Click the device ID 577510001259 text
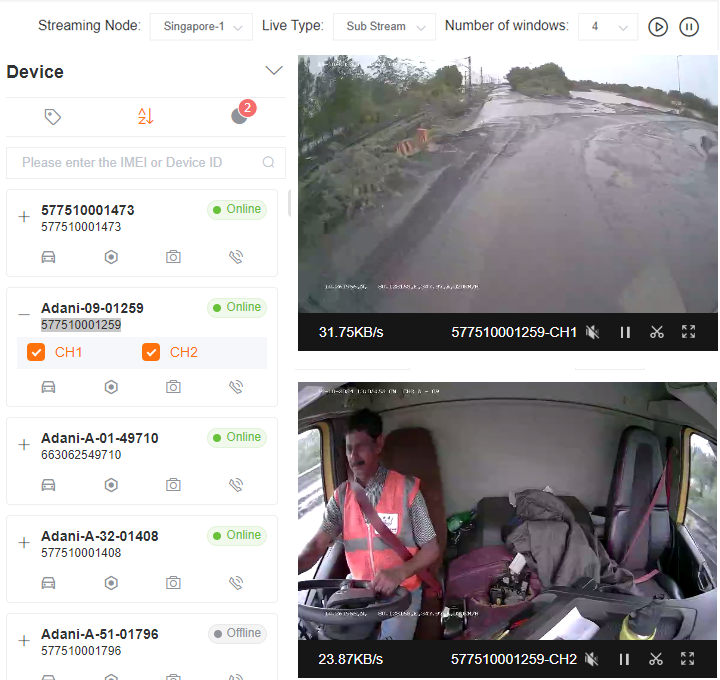Screen dimensions: 720x680 point(81,325)
